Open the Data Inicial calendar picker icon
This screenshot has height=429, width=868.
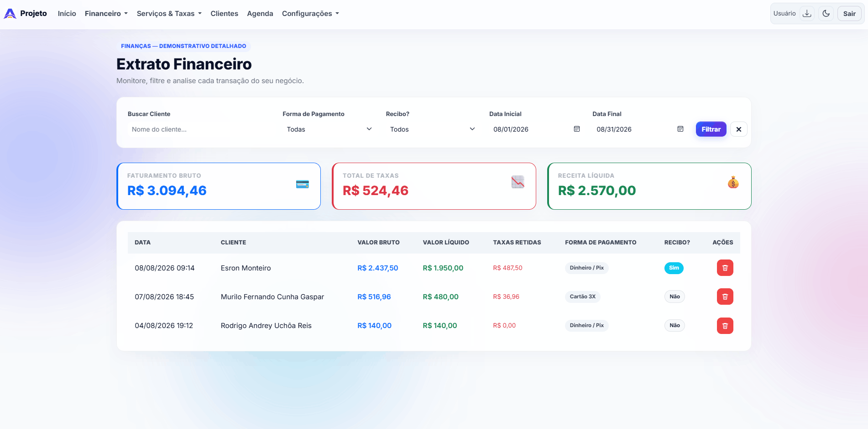pos(577,129)
